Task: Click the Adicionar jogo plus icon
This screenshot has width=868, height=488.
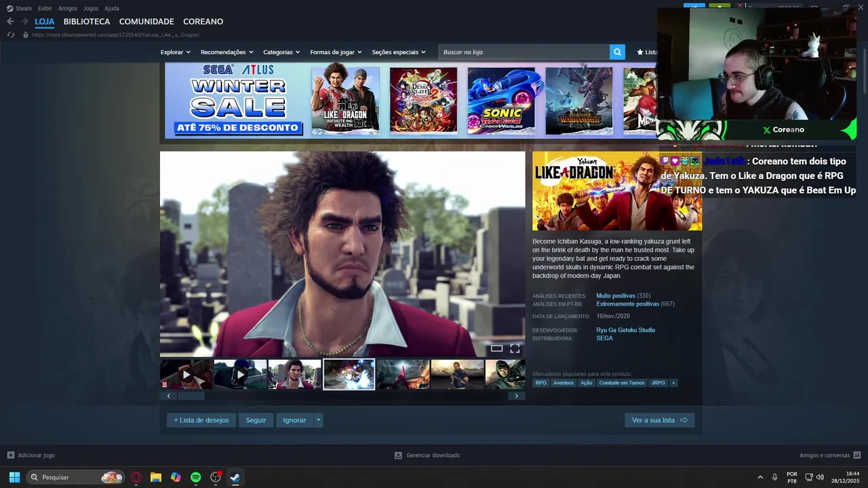Action: tap(10, 455)
